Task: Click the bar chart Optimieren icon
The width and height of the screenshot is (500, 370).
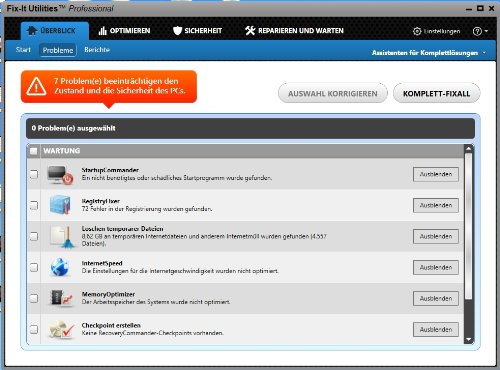Action: 102,31
